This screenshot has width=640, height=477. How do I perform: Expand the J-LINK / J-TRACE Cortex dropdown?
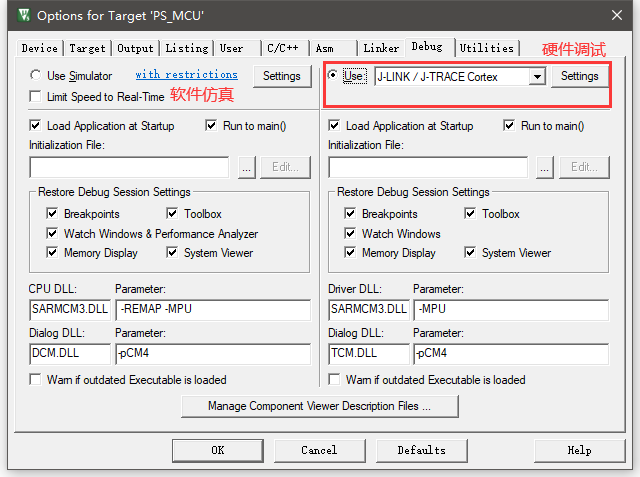pyautogui.click(x=537, y=76)
